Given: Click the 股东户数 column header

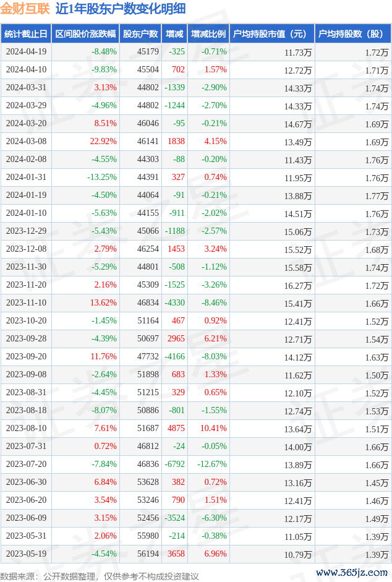Looking at the screenshot, I should coord(140,35).
